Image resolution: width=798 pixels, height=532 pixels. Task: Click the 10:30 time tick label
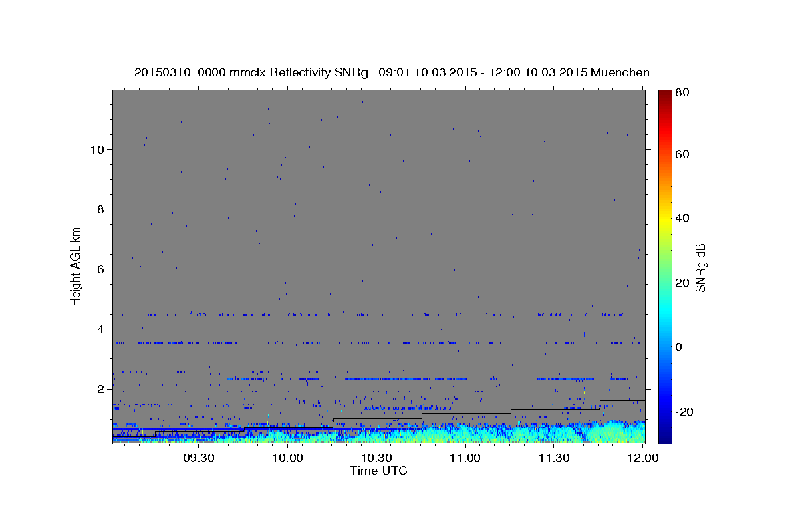(376, 458)
